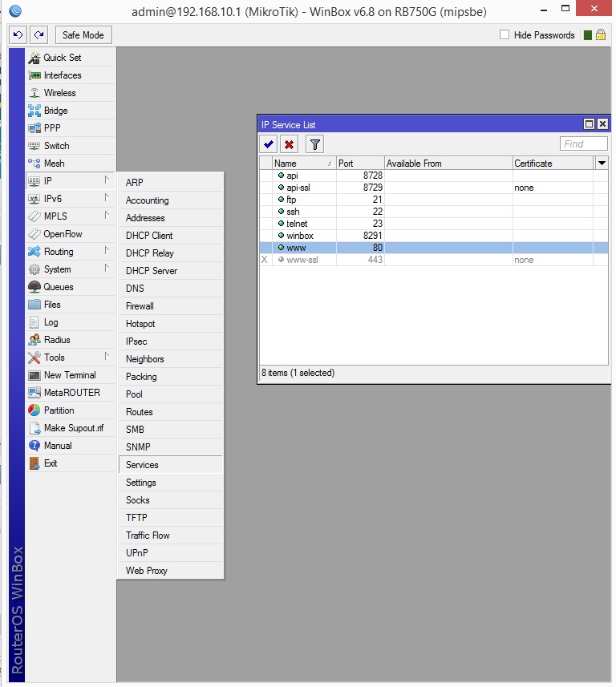Select the ssh service row
Screen dimensions: 616x687
[x=434, y=212]
